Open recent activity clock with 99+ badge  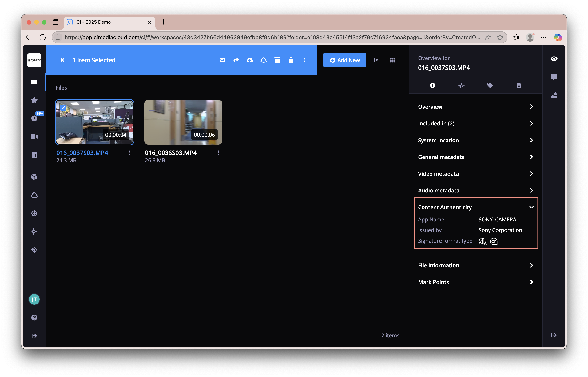pos(34,118)
